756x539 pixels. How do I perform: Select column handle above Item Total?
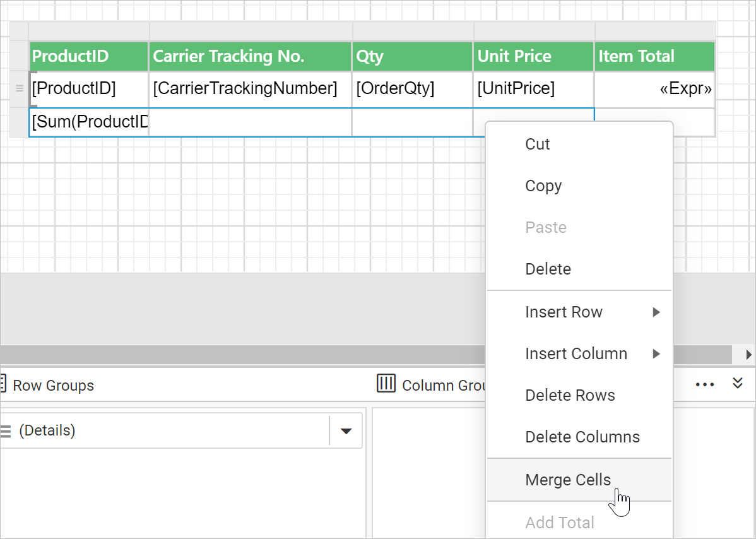pos(655,31)
